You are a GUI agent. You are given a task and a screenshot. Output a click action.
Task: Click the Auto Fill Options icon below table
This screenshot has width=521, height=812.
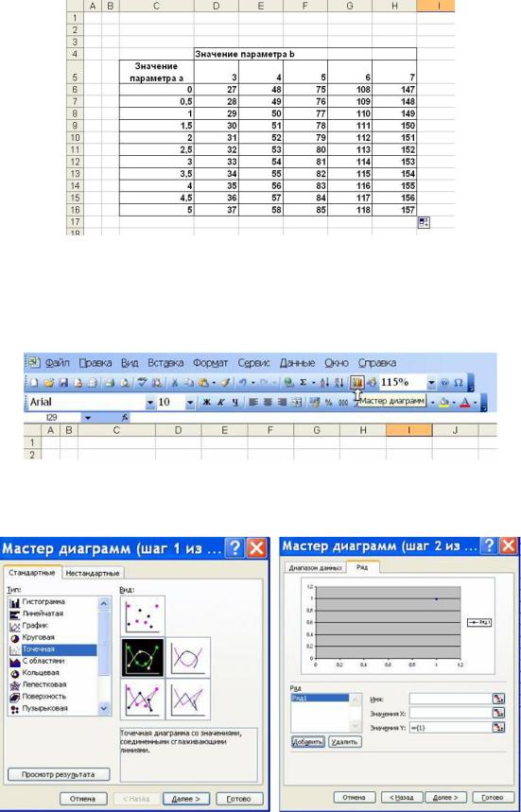coord(423,223)
